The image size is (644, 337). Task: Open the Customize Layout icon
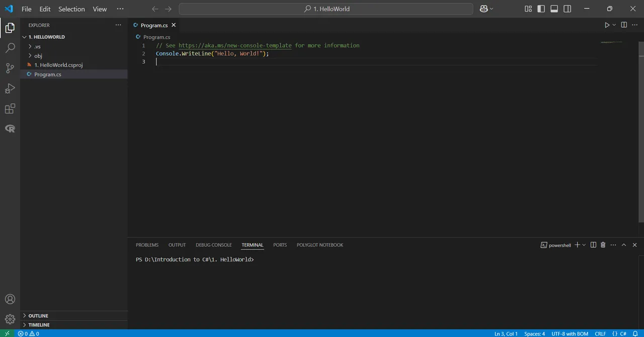pyautogui.click(x=528, y=9)
